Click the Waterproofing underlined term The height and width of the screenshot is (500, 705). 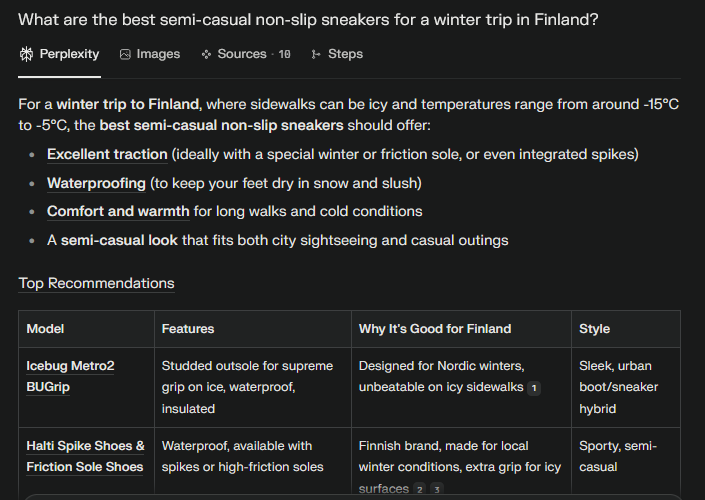coord(96,183)
